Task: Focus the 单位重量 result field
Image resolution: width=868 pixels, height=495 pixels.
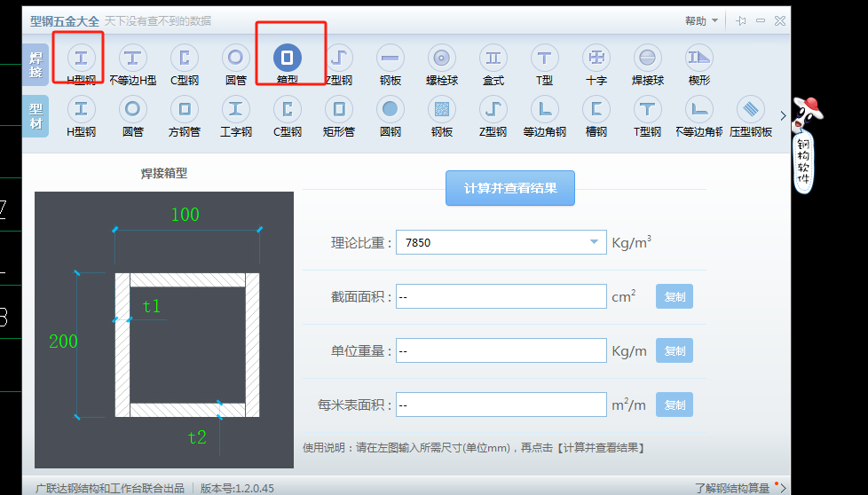Action: coord(501,350)
